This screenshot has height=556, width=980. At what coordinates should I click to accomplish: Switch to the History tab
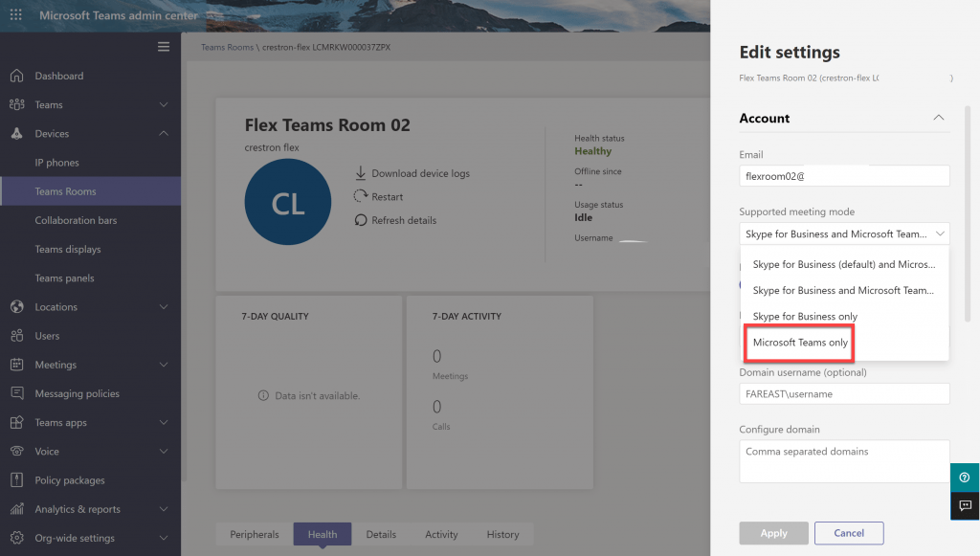point(503,534)
